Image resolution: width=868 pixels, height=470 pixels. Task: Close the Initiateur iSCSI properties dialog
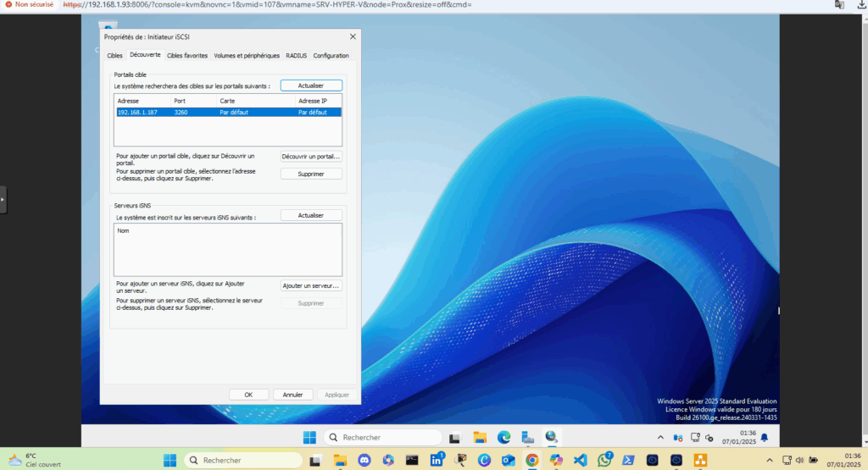pyautogui.click(x=353, y=36)
